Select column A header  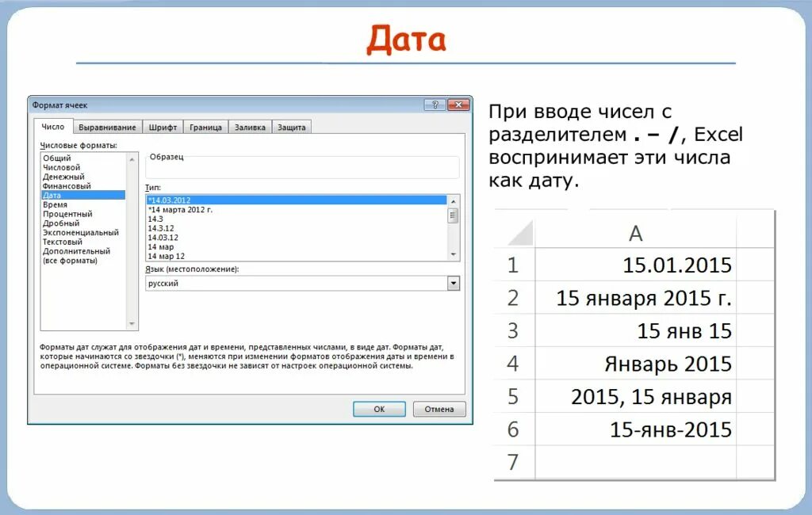635,233
